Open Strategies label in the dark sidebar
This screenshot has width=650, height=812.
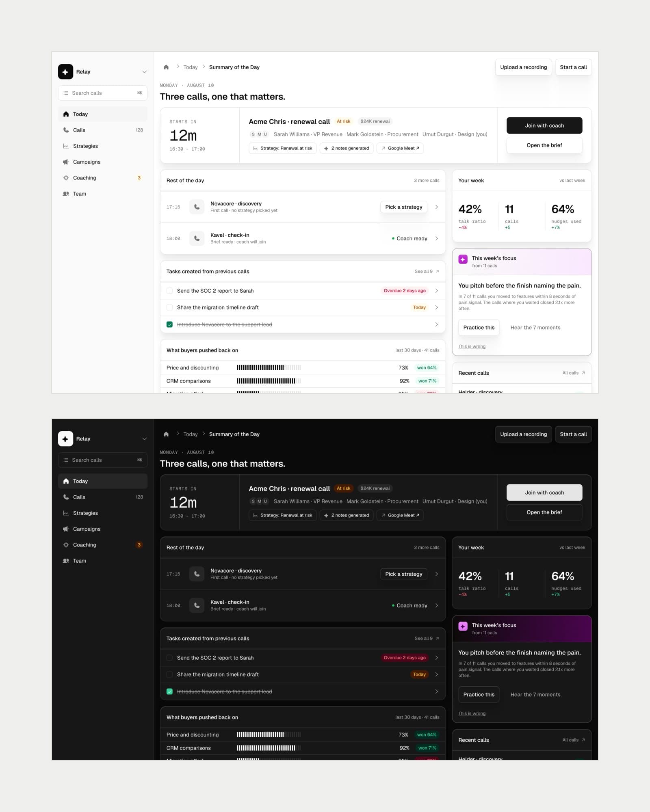85,513
